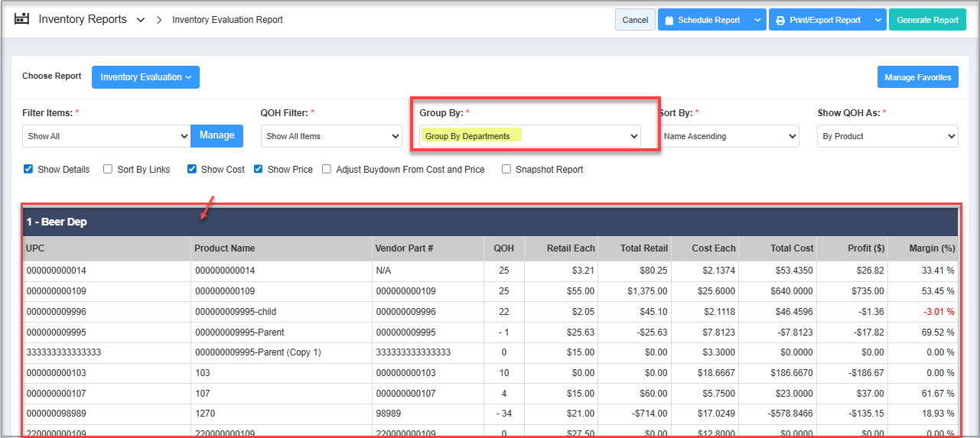Click the Inventory Reports module icon

coord(21,19)
